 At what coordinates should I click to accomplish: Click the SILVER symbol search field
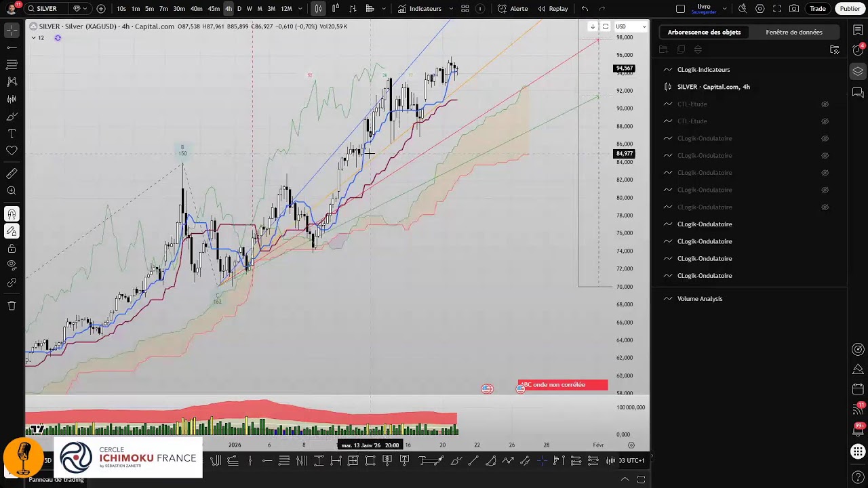tap(47, 9)
